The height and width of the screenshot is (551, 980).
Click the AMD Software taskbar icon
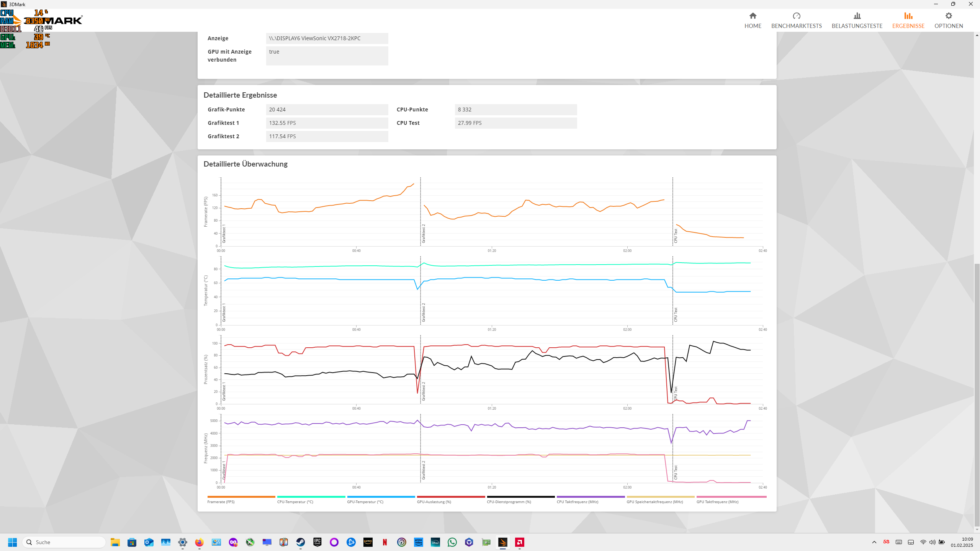(520, 542)
